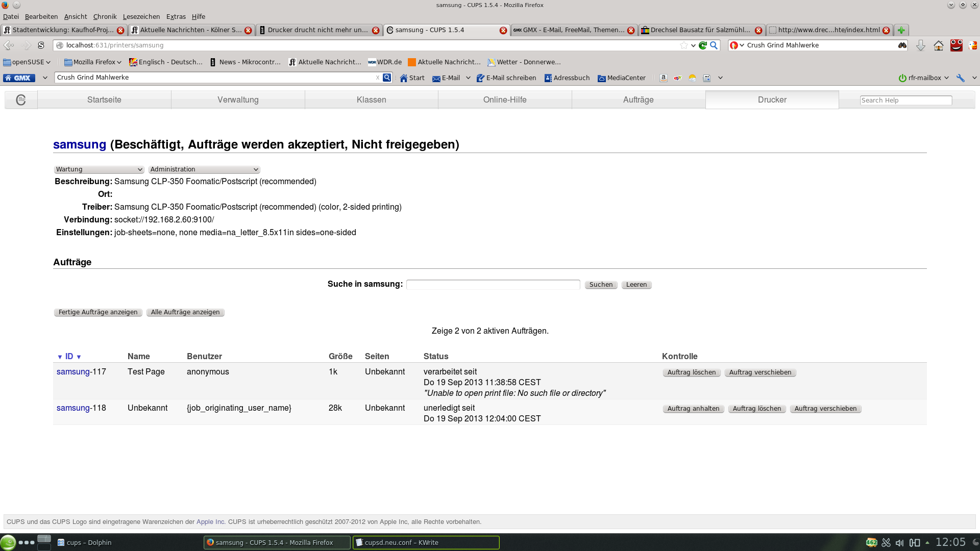The width and height of the screenshot is (980, 551).
Task: Open the Amazon icon in the GMX toolbar
Action: [663, 78]
